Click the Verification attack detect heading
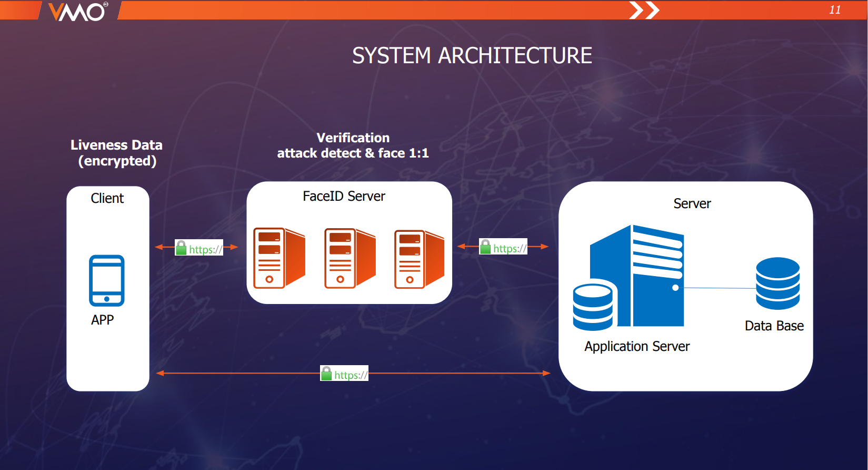 [353, 145]
